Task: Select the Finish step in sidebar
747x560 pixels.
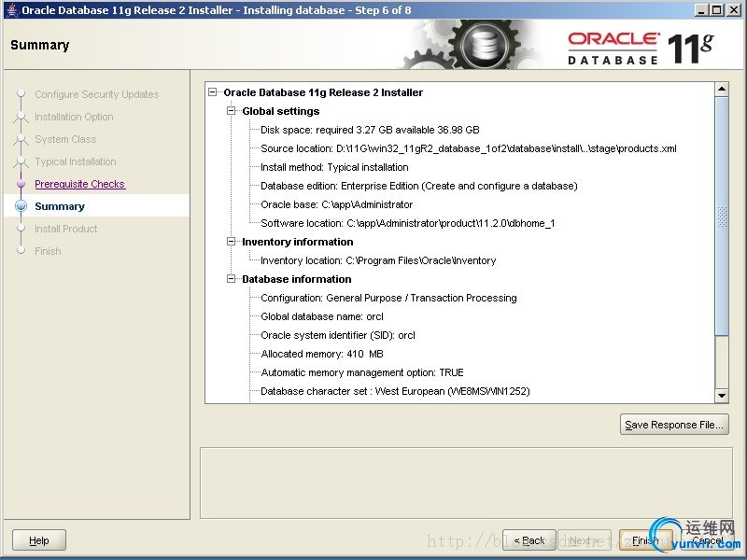Action: [48, 251]
